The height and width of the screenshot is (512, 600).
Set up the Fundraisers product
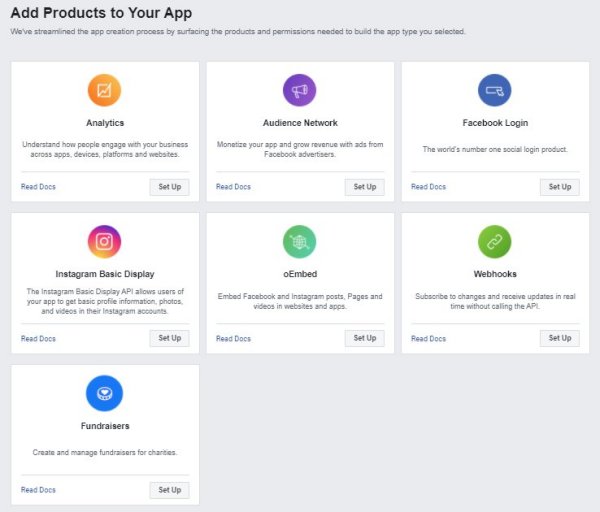pos(169,490)
